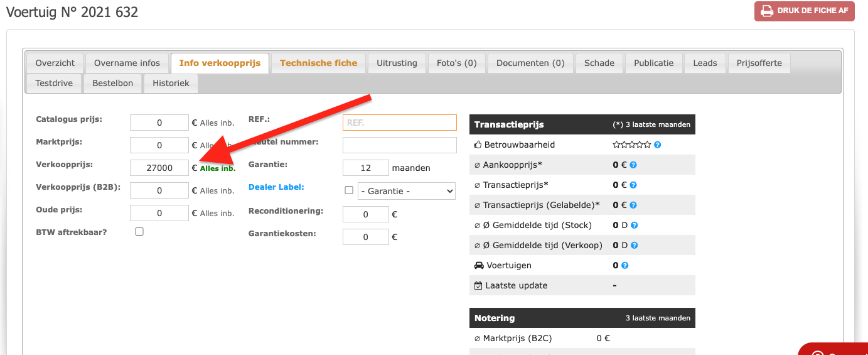
Task: Click the Druk de fiche af button
Action: point(805,11)
